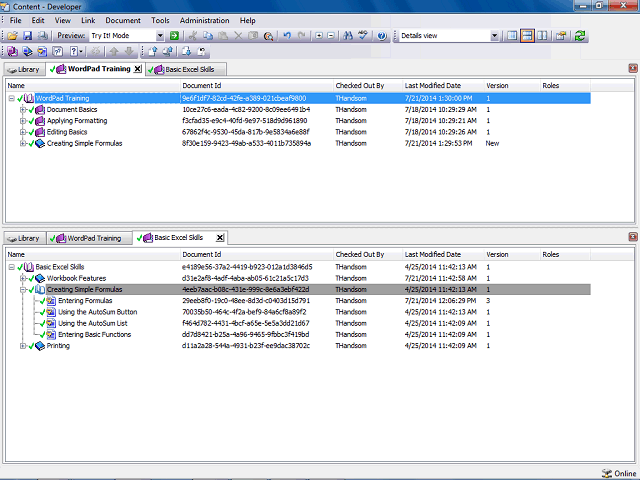Image resolution: width=640 pixels, height=480 pixels.
Task: Select the single pane layout button
Action: 512,36
